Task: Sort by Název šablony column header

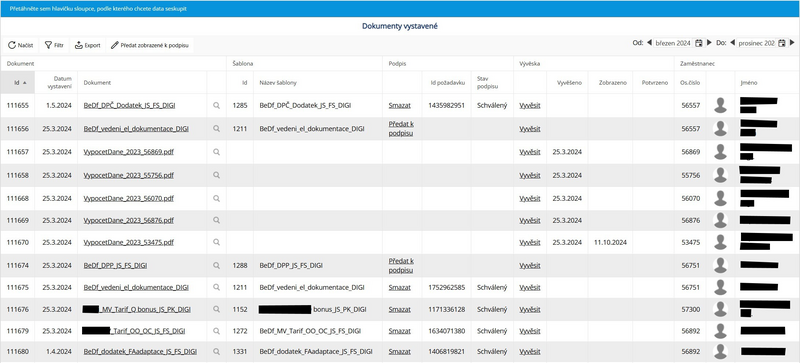Action: coord(317,82)
